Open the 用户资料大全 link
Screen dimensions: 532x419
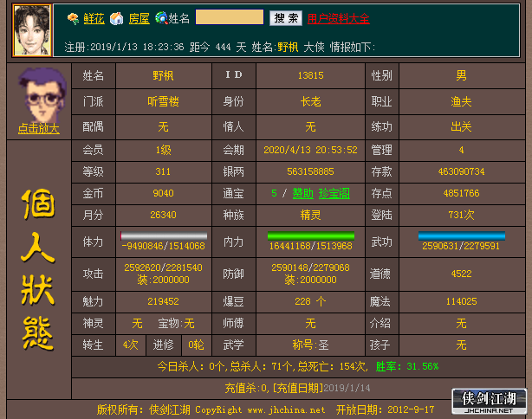click(338, 19)
